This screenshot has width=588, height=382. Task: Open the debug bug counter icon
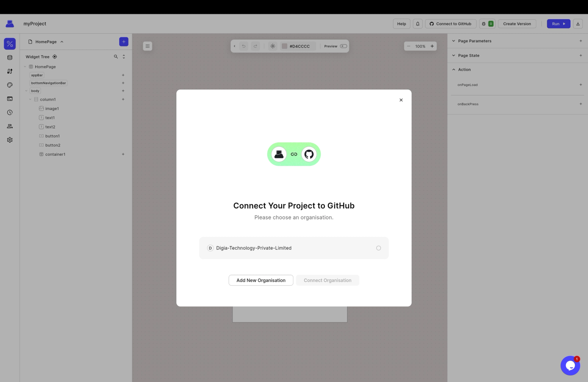pos(487,24)
